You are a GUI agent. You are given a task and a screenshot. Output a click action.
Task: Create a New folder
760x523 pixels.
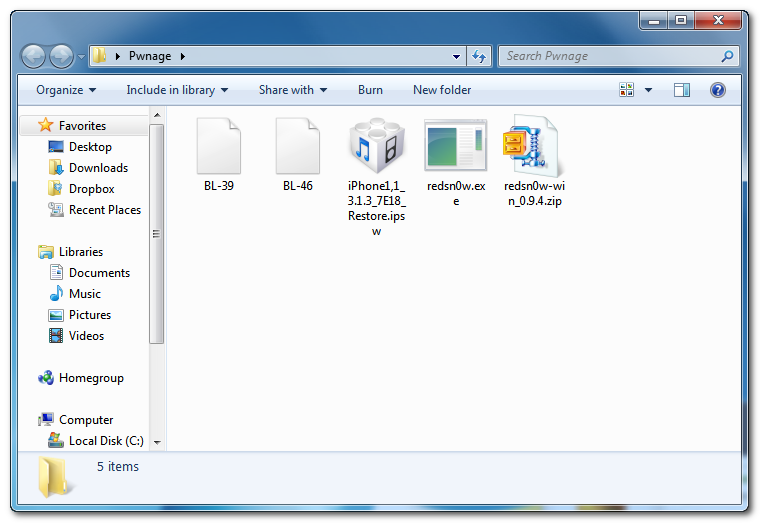[x=442, y=90]
